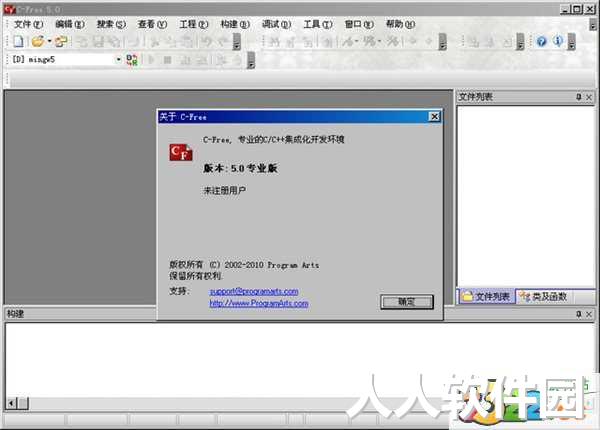Close the 构建 output panel
This screenshot has height=430, width=600.
click(589, 314)
